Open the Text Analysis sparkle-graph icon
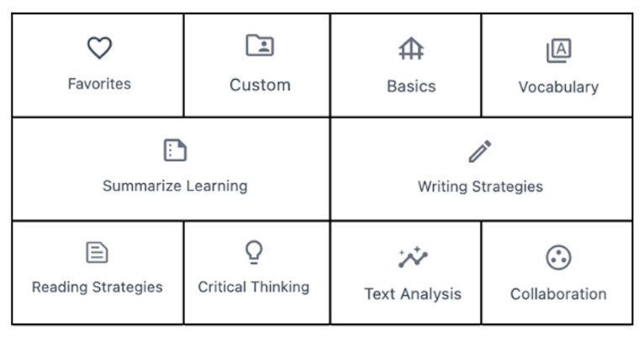Screen dimensions: 644x338 tap(413, 257)
